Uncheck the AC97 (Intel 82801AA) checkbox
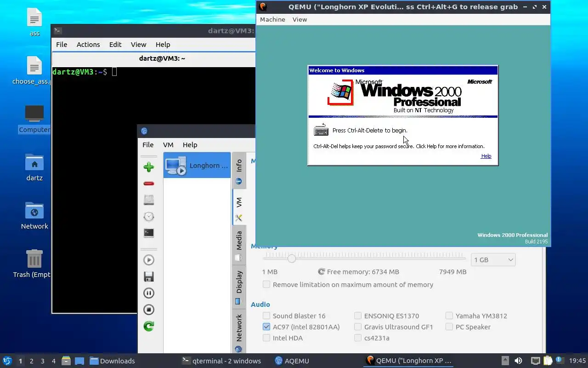This screenshot has width=588, height=368. click(x=266, y=327)
